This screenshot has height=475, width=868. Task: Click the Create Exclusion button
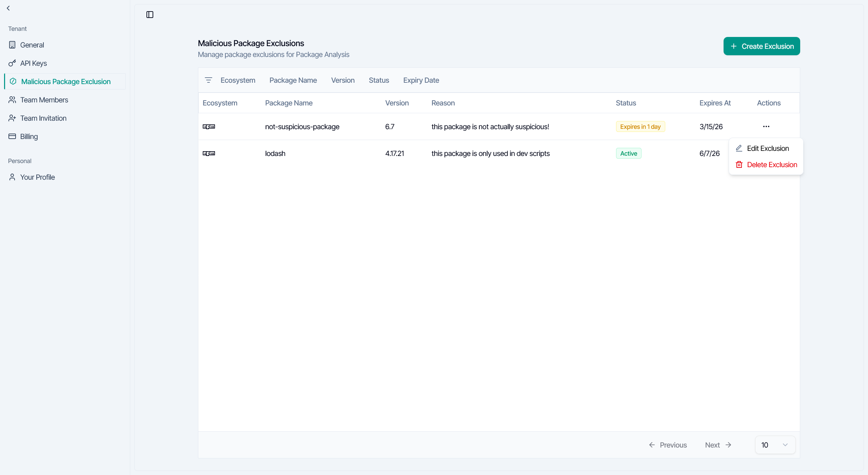762,46
